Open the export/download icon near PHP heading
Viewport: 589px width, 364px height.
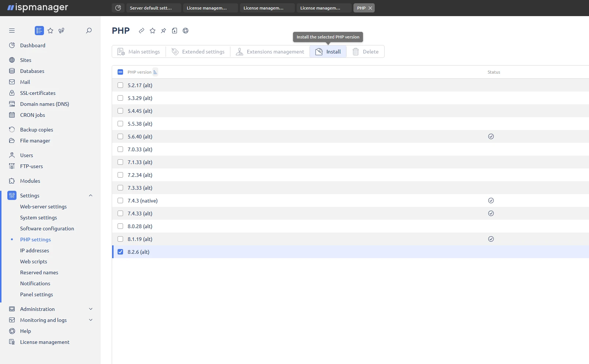pos(174,31)
